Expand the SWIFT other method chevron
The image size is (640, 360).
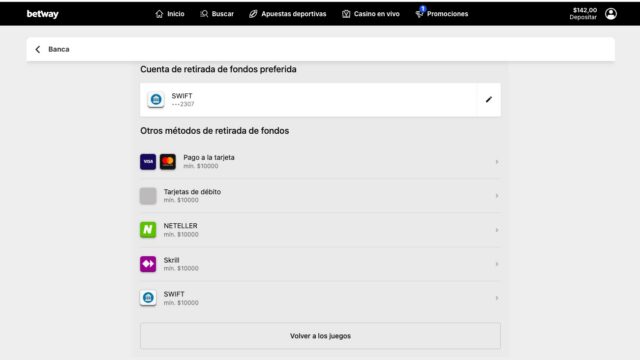click(497, 298)
